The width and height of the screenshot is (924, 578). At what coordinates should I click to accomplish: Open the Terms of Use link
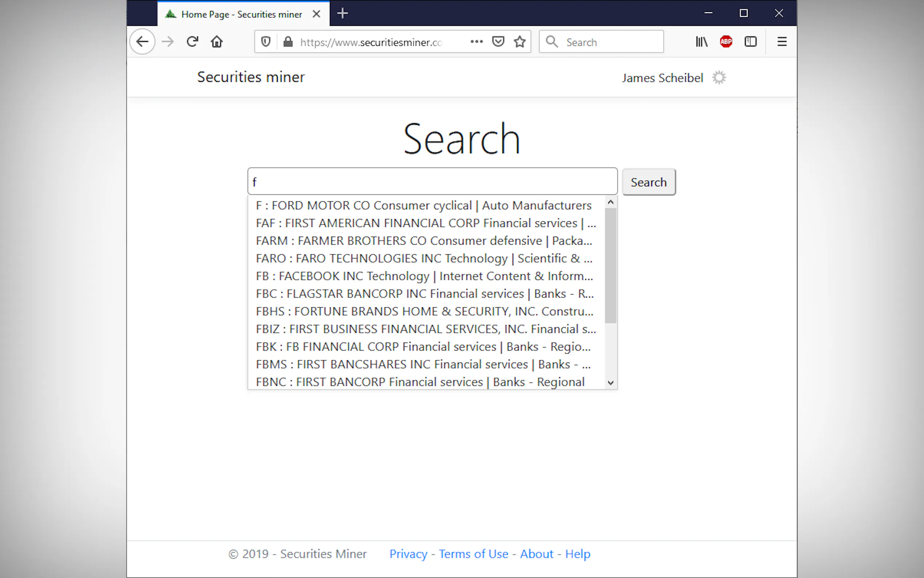(x=473, y=554)
